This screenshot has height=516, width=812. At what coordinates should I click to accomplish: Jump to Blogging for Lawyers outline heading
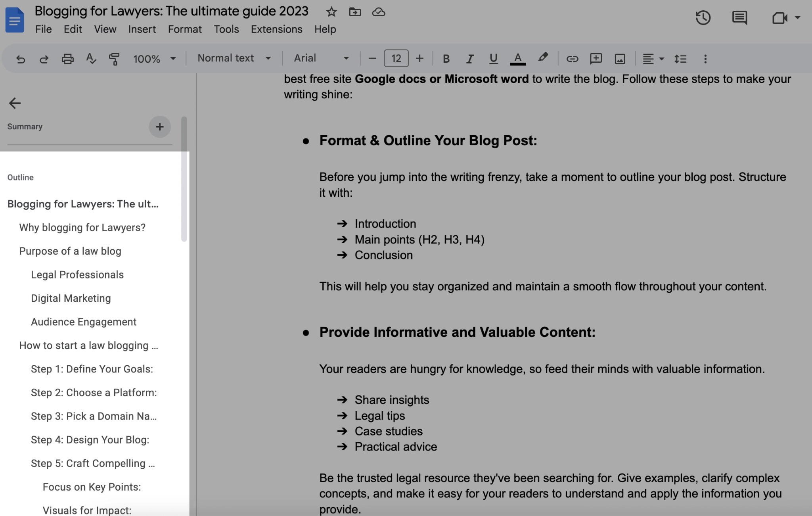pyautogui.click(x=83, y=204)
